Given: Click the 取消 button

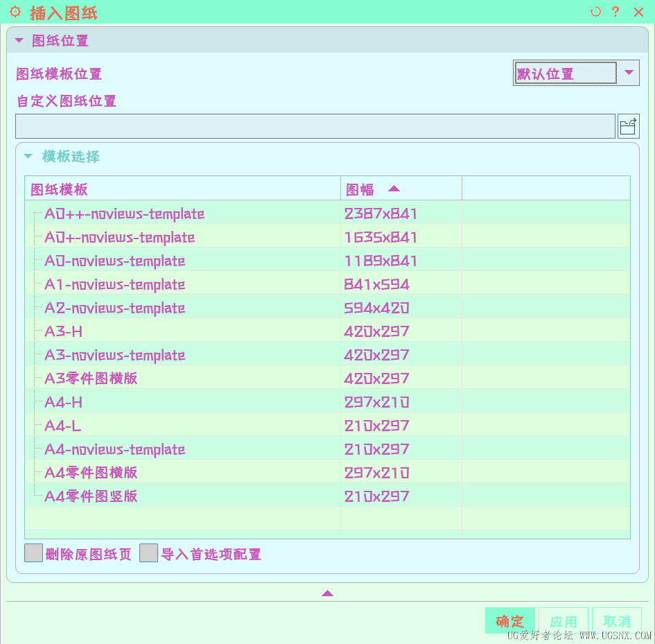Looking at the screenshot, I should pyautogui.click(x=617, y=620).
